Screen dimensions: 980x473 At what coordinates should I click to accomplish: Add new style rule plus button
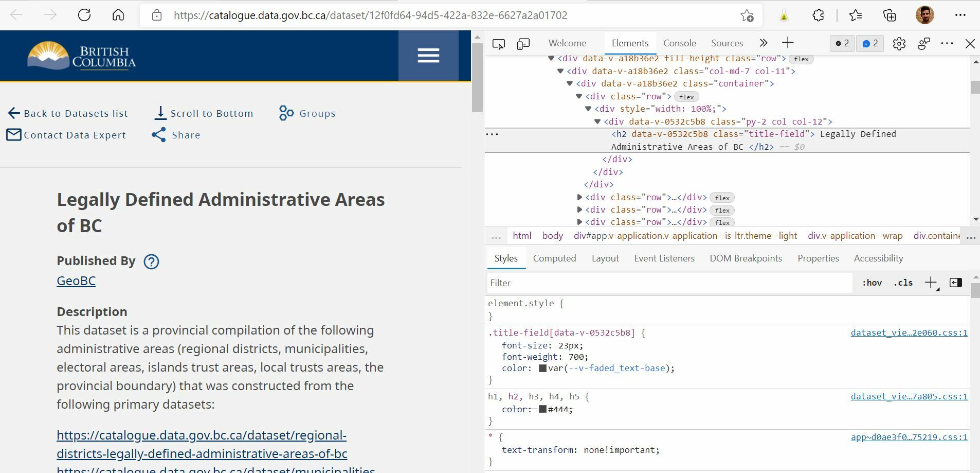coord(931,283)
